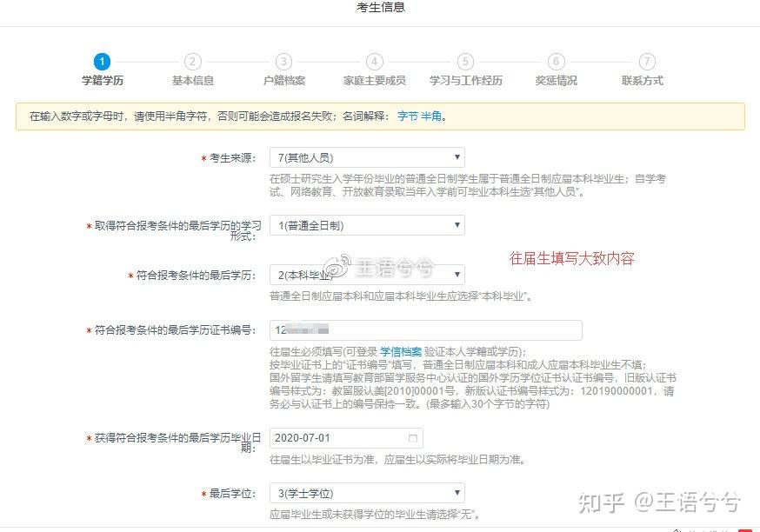Click the graduation date field 2020-07-01

coord(346,438)
